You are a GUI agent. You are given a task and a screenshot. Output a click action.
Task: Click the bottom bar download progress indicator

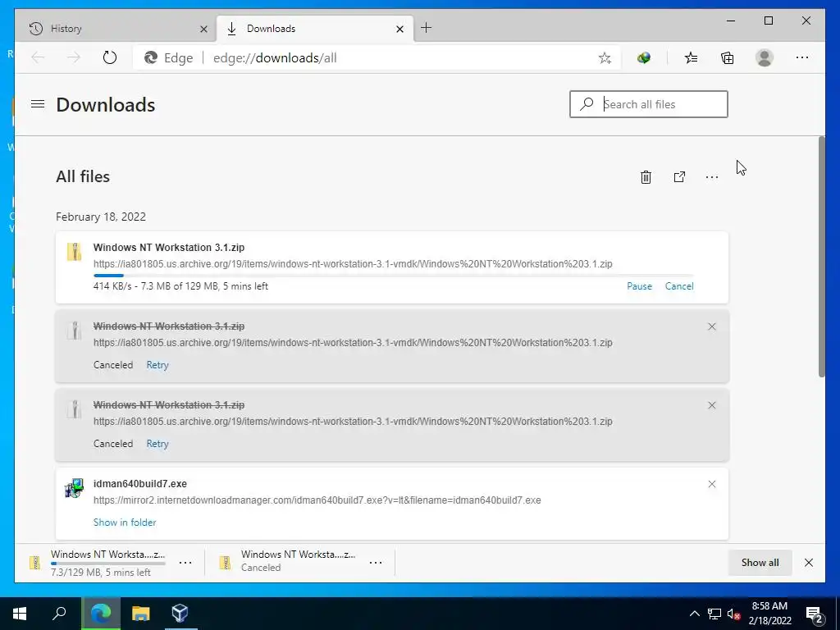click(x=108, y=564)
